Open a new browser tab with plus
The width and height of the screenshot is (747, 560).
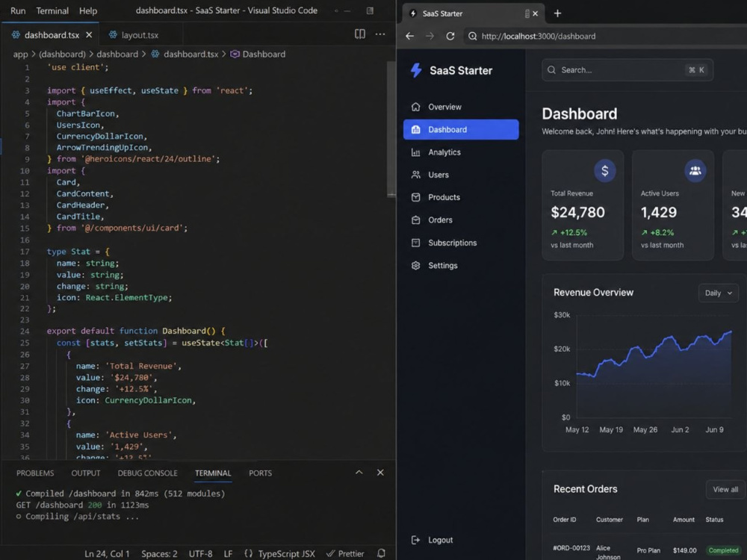coord(557,13)
